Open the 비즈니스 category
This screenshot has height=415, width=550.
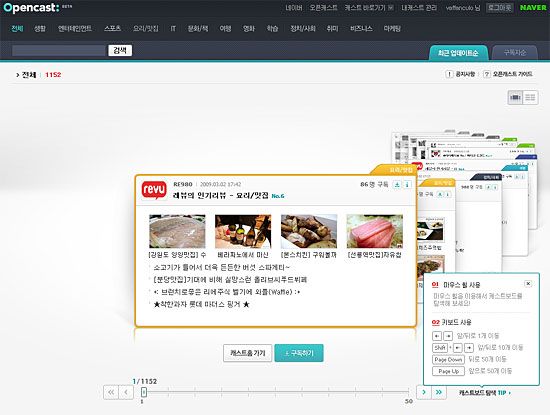point(361,29)
